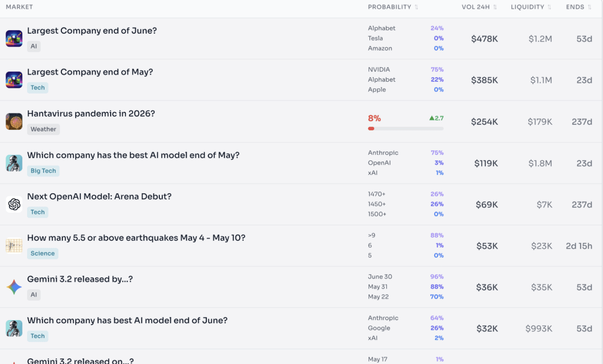Click the Apple 0% outcome row
This screenshot has height=364, width=603.
tap(406, 89)
